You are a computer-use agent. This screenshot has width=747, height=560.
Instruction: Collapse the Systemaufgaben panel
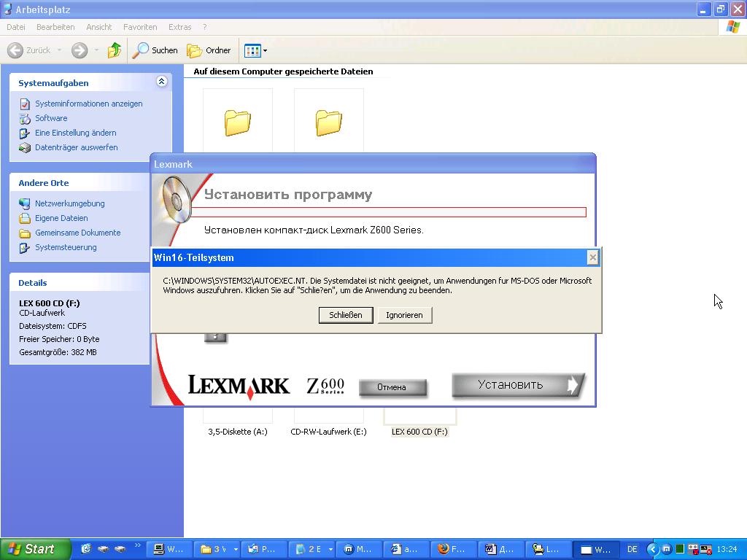[161, 82]
